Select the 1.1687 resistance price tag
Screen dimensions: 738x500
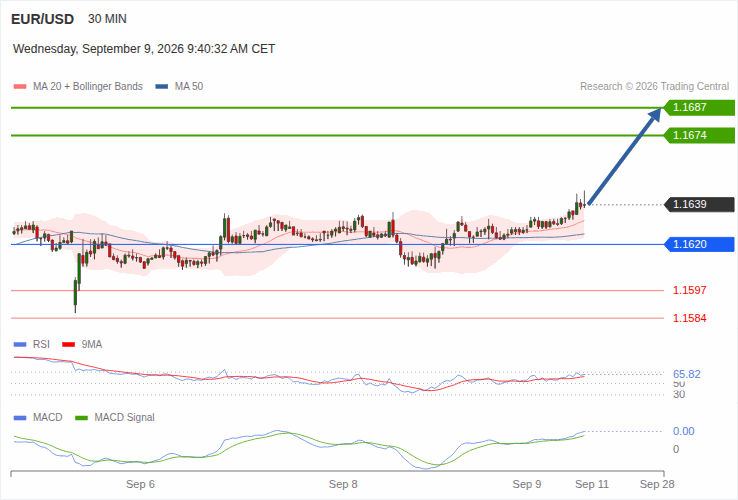coord(699,107)
